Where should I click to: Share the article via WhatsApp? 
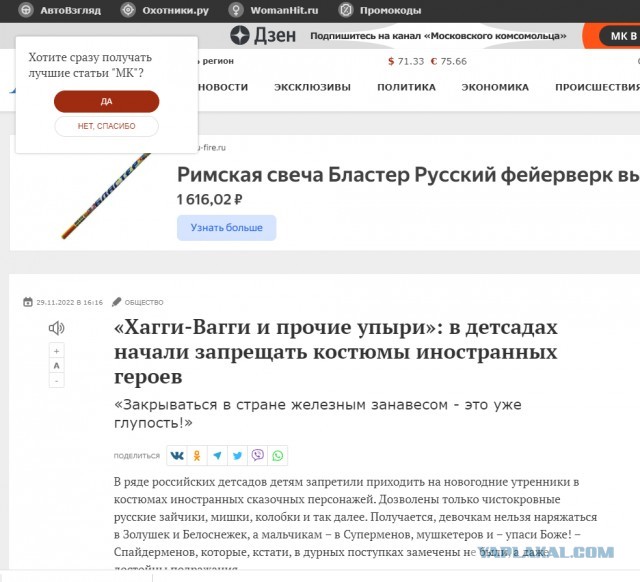278,455
